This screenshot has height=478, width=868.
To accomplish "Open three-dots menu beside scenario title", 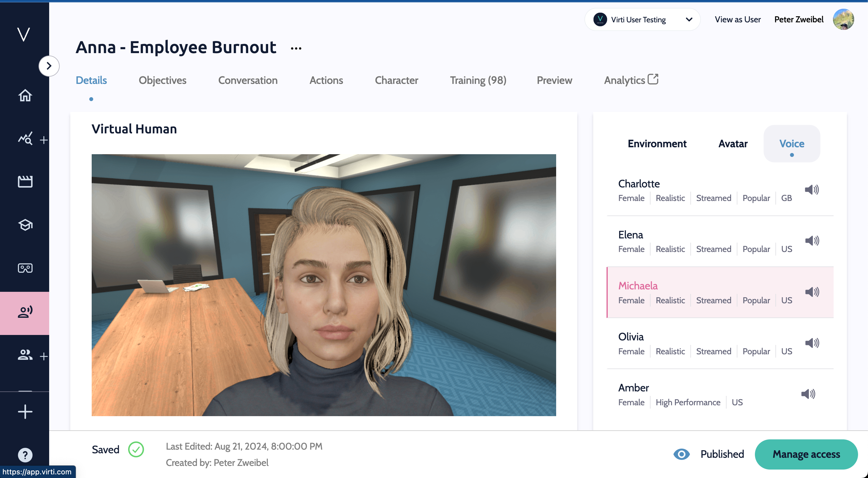I will pyautogui.click(x=296, y=49).
